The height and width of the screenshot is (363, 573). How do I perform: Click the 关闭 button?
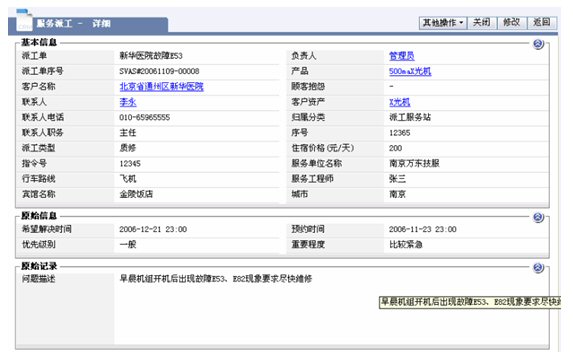pyautogui.click(x=482, y=23)
